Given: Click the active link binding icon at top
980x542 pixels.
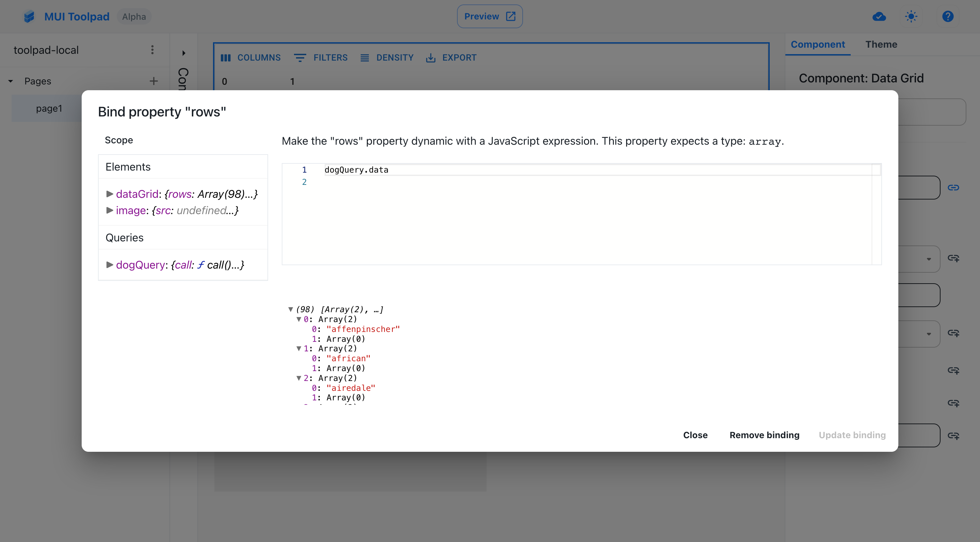Looking at the screenshot, I should [x=953, y=187].
